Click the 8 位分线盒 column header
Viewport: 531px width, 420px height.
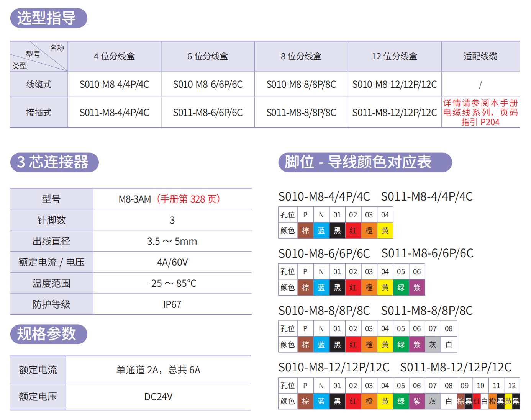pyautogui.click(x=301, y=56)
